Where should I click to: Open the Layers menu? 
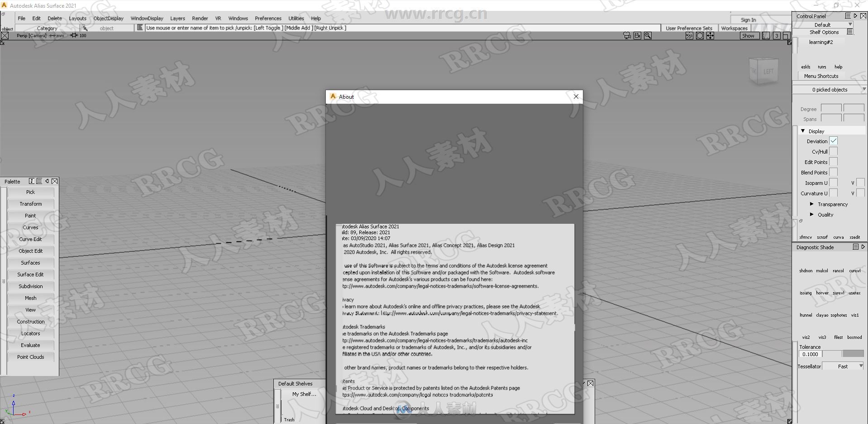pyautogui.click(x=177, y=19)
